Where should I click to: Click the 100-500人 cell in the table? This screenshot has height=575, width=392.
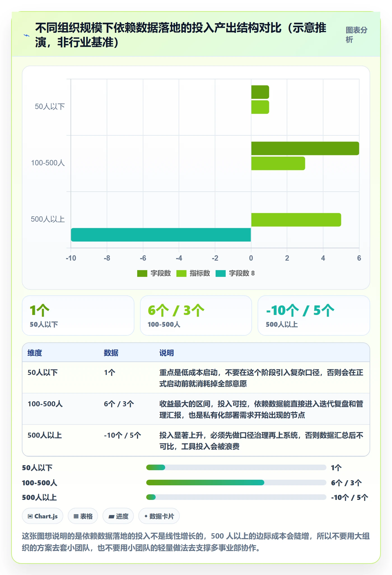coord(45,404)
